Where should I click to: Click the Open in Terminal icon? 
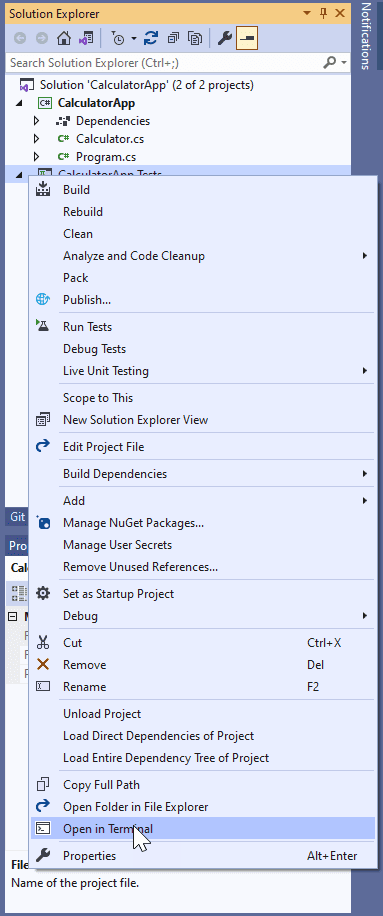click(43, 828)
